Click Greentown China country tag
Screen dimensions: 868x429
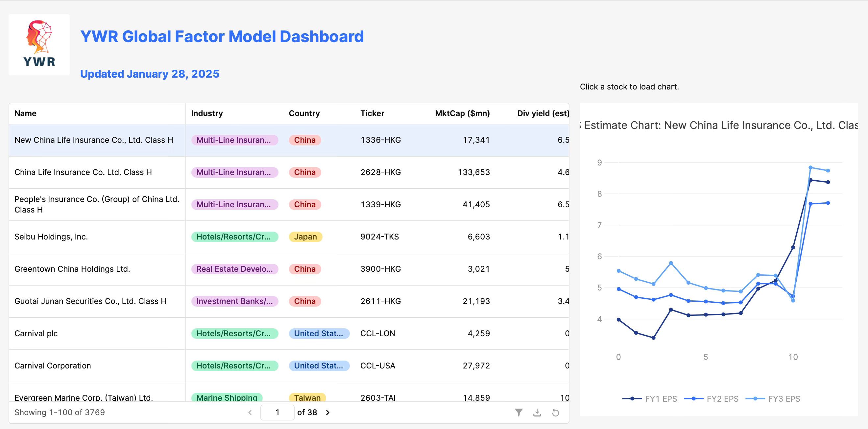[304, 269]
